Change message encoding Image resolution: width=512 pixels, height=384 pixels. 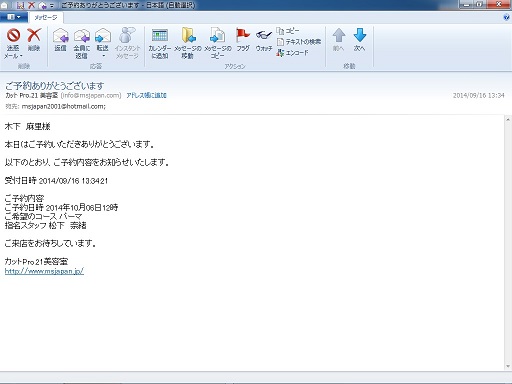292,53
